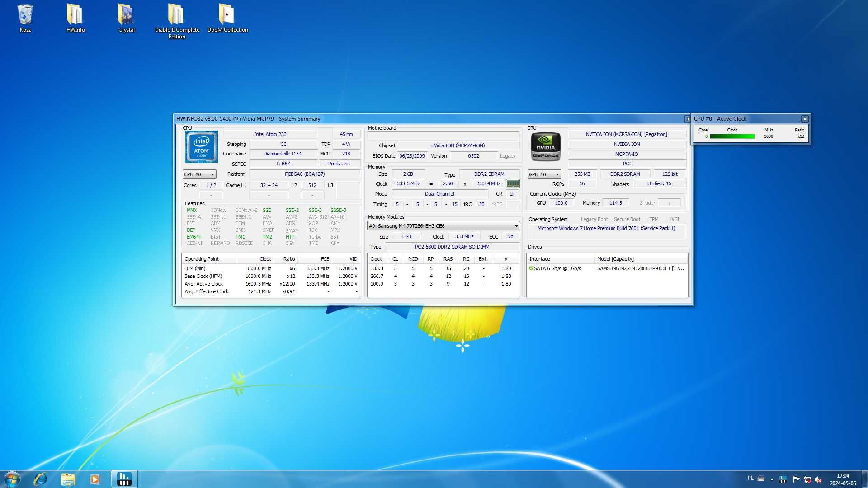Screen dimensions: 868x488
Task: Select the 266.7 memory timing row
Action: pos(443,276)
